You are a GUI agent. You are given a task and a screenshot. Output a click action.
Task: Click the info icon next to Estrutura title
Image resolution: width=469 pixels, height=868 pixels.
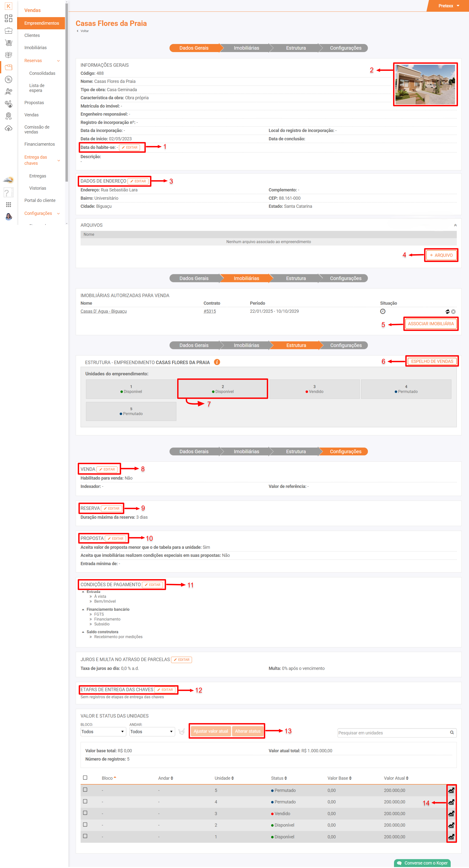[x=217, y=362]
